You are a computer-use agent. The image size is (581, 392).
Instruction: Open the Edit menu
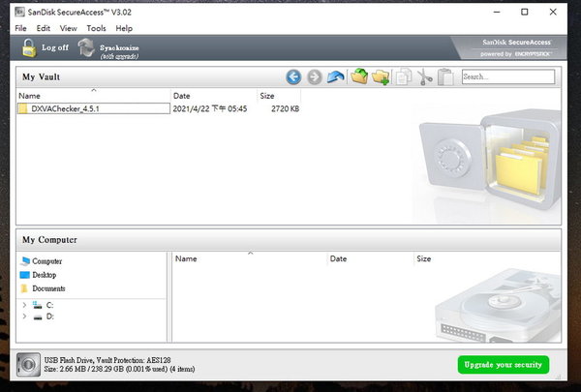click(x=43, y=28)
